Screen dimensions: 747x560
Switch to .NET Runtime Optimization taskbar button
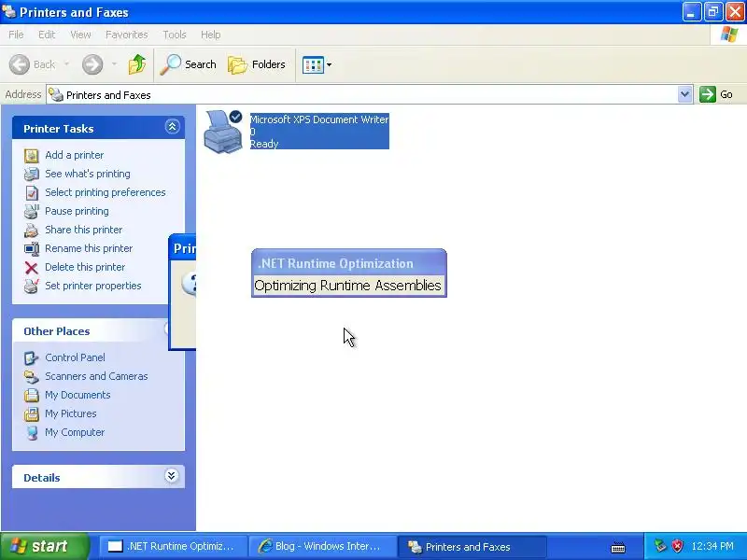click(173, 546)
